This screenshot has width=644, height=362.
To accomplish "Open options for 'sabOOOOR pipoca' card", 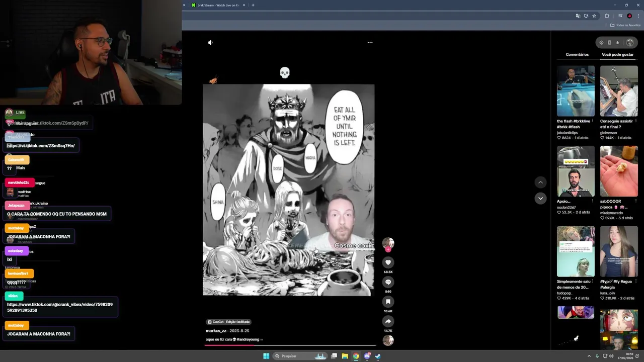I will point(636,201).
